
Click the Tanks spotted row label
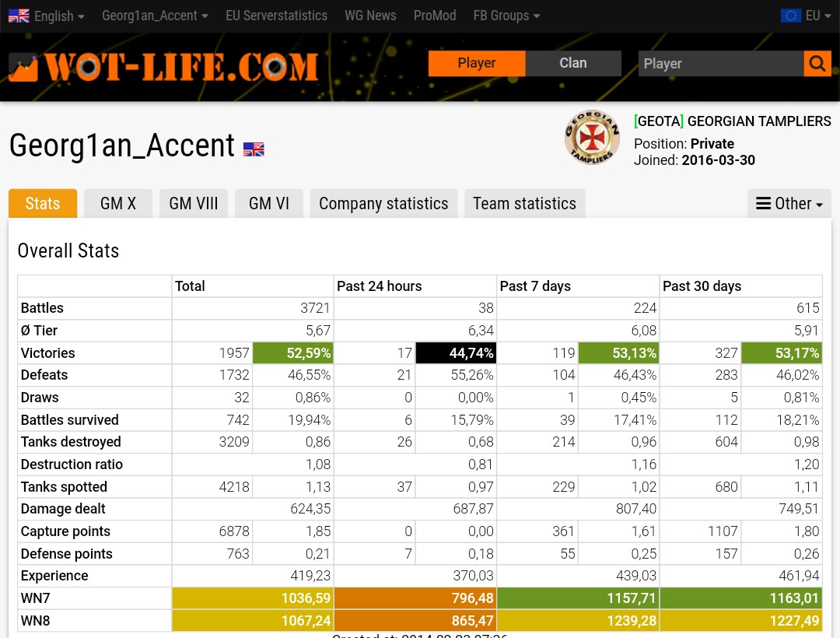point(64,487)
